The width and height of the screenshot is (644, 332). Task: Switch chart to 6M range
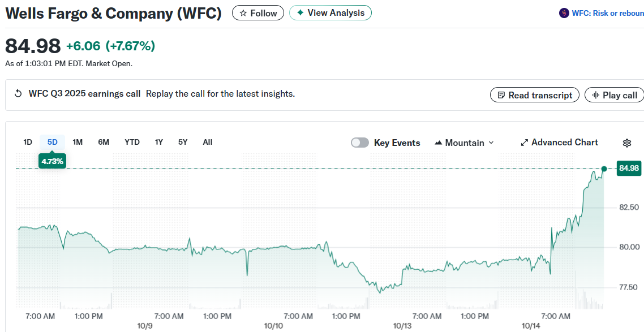(104, 142)
